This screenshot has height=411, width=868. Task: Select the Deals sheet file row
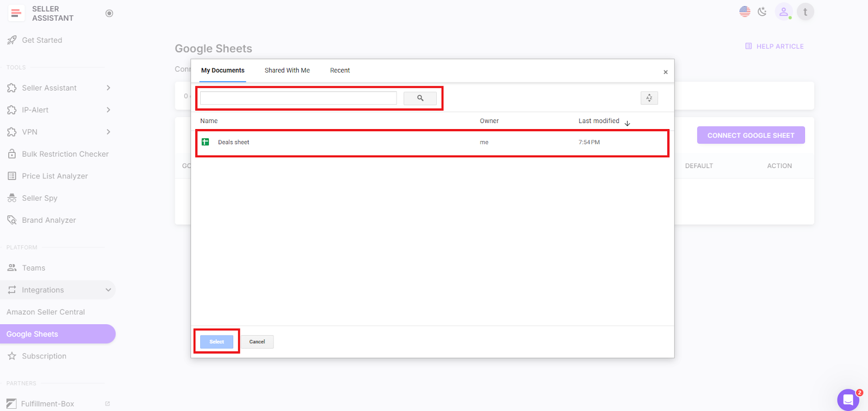(432, 143)
